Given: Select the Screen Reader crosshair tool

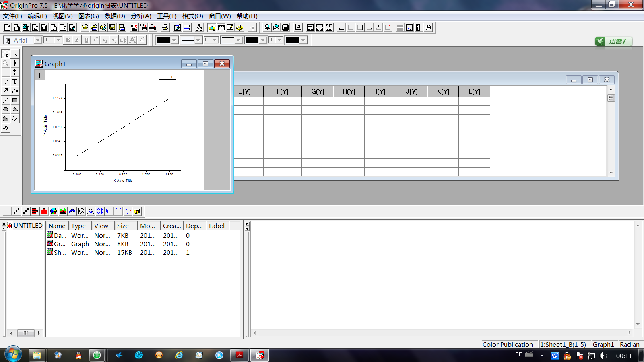Looking at the screenshot, I should (x=15, y=63).
